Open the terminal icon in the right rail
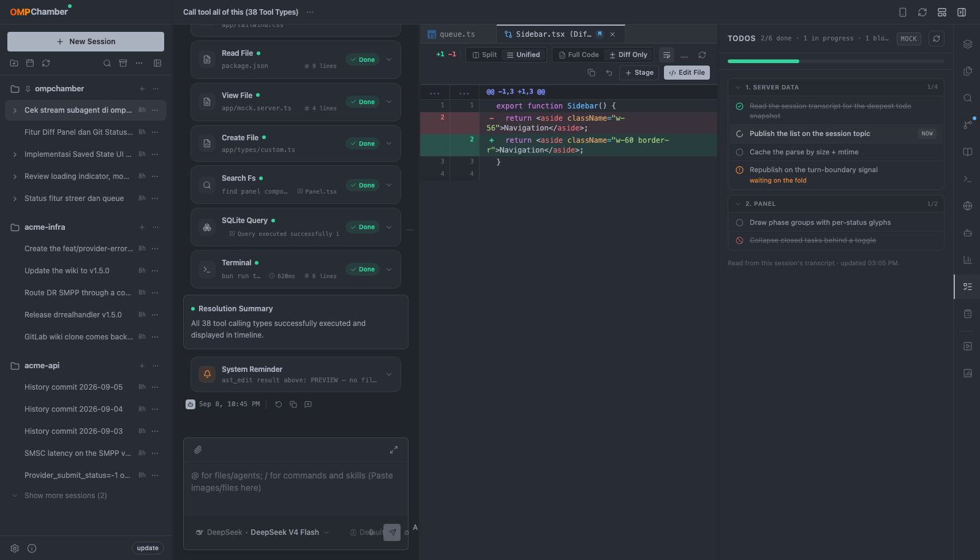The width and height of the screenshot is (980, 560). coord(968,179)
